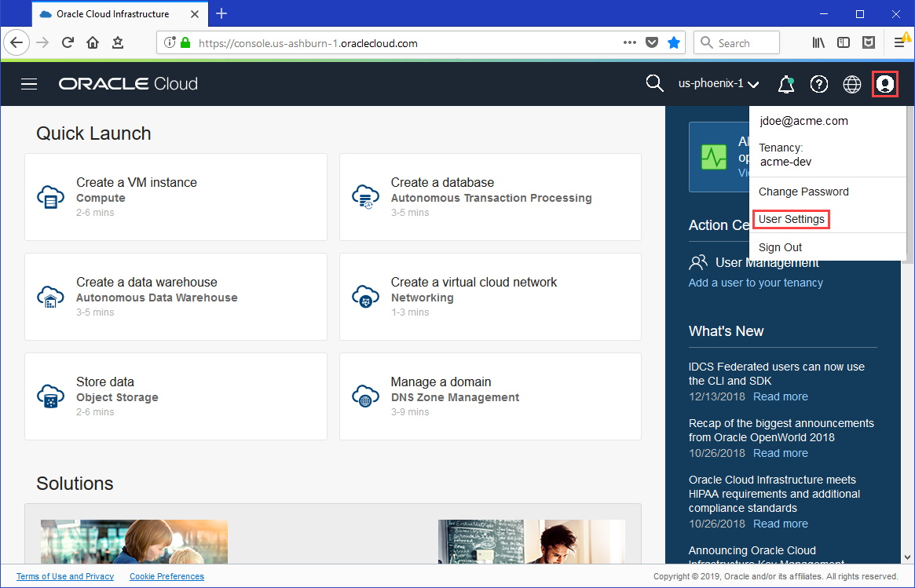Expand the us-phoenix-1 region dropdown
Viewport: 915px width, 588px height.
719,83
